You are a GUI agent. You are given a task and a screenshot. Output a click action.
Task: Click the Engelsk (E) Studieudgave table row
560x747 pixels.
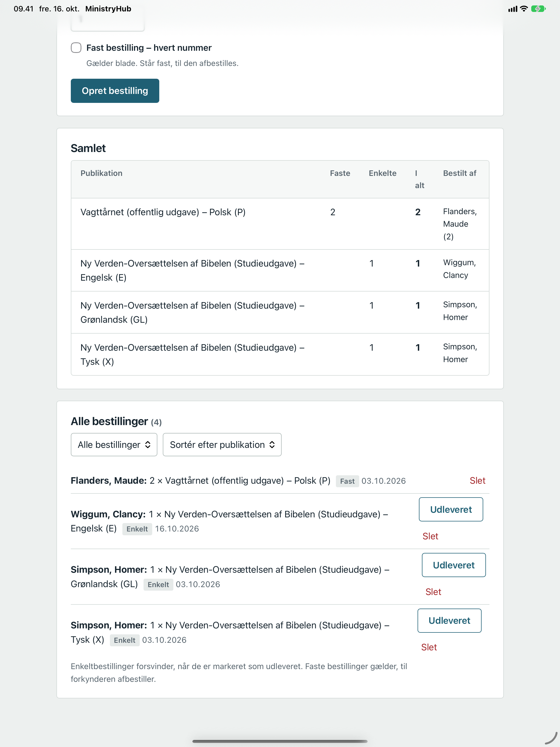click(x=280, y=270)
